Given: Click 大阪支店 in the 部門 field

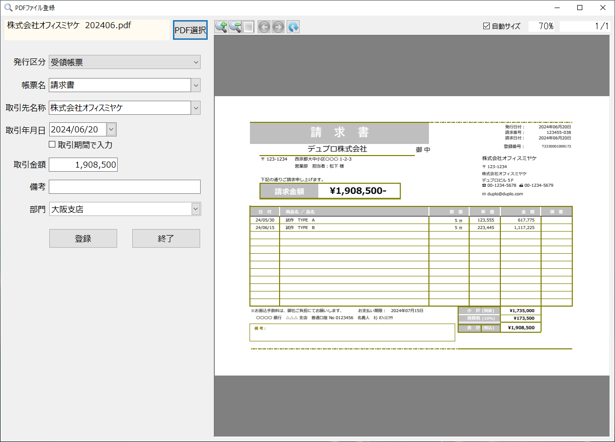Looking at the screenshot, I should tap(67, 209).
